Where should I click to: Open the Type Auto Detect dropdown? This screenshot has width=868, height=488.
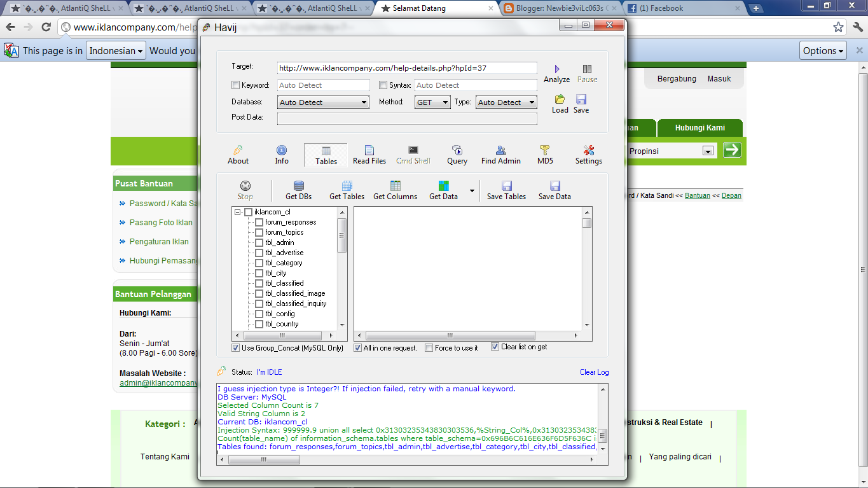[506, 102]
